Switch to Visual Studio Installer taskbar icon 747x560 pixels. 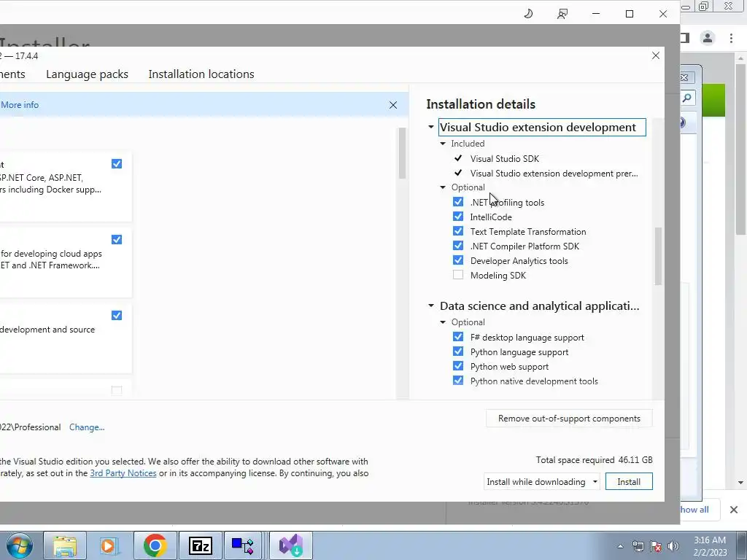point(291,545)
